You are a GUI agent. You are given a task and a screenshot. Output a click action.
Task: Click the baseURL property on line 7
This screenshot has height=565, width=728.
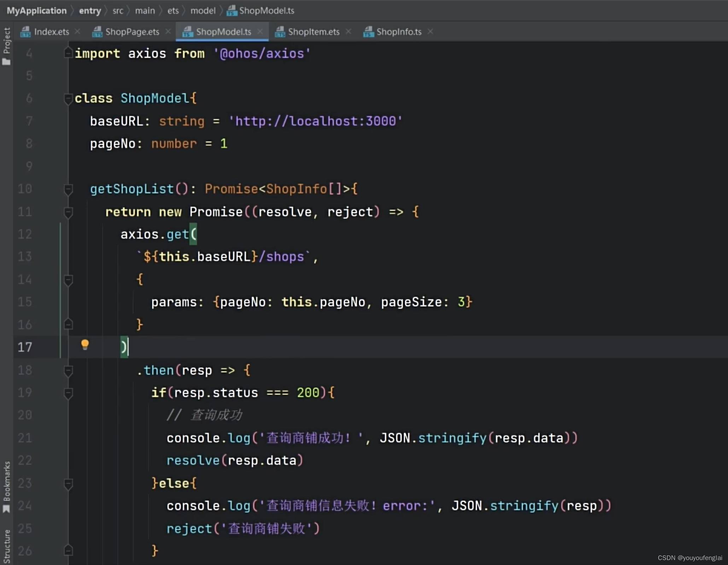coord(116,121)
